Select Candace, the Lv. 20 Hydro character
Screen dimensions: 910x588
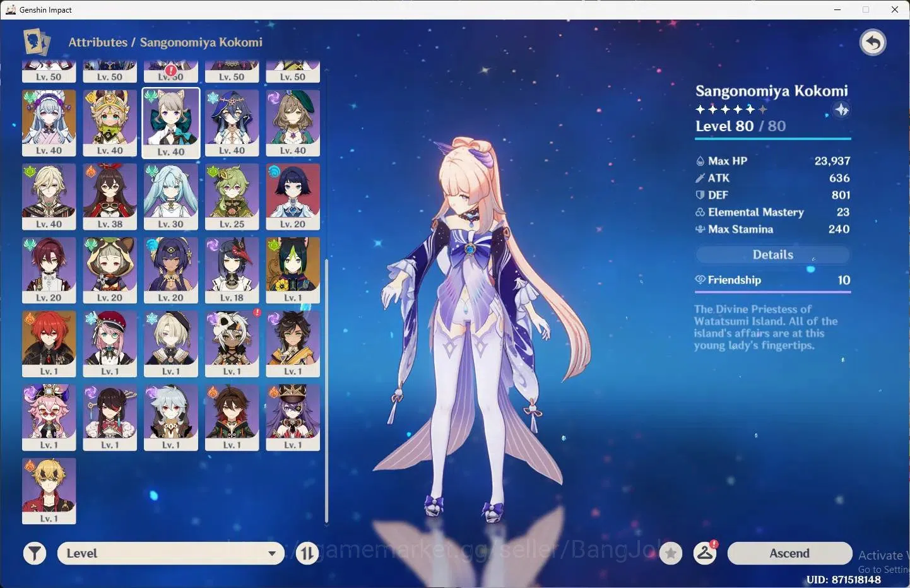tap(171, 271)
